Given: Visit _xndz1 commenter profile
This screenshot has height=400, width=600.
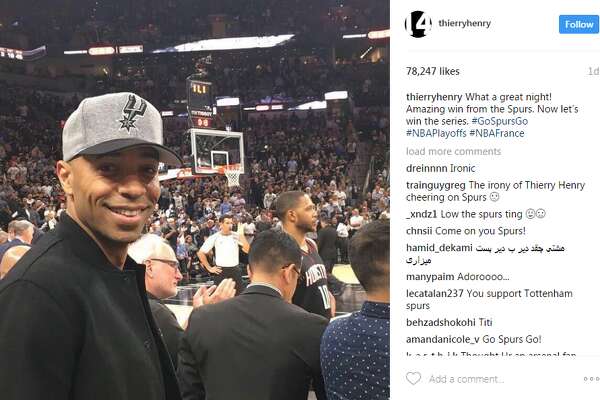Looking at the screenshot, I should pyautogui.click(x=421, y=214).
